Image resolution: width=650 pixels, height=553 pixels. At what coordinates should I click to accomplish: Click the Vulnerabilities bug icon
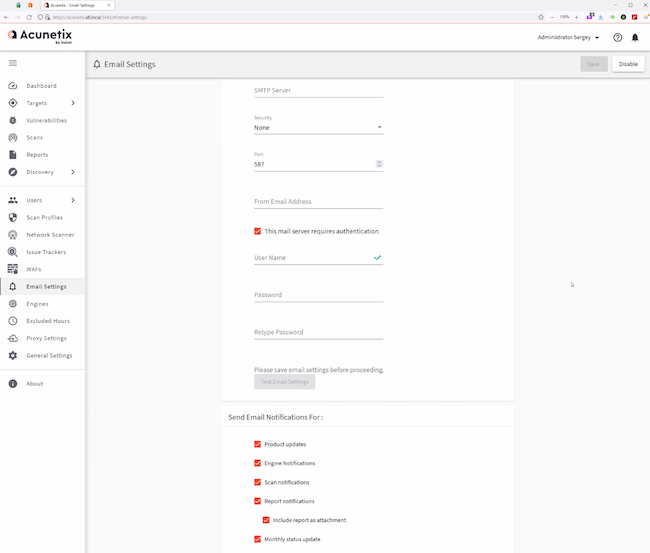[x=13, y=120]
